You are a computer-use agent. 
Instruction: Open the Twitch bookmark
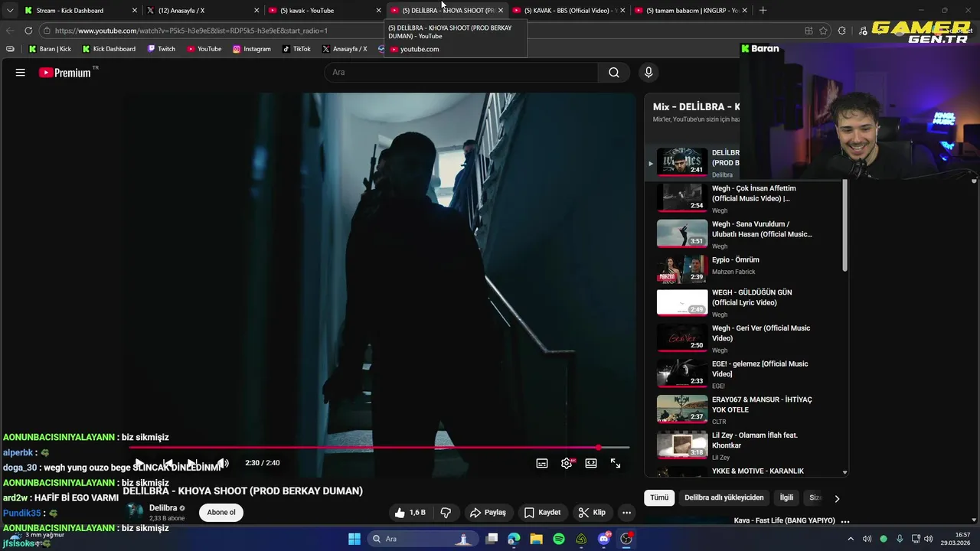[161, 49]
